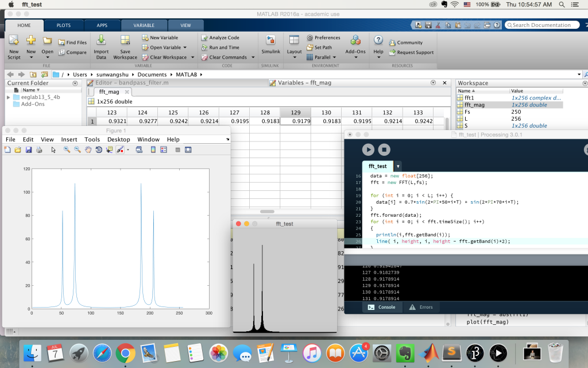Click the Community link

(406, 43)
